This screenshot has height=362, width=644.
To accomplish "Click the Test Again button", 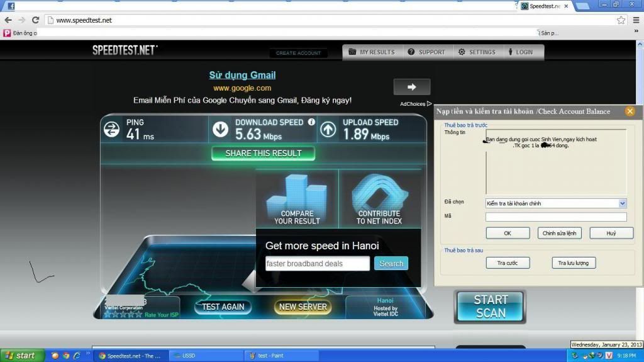I will [223, 307].
